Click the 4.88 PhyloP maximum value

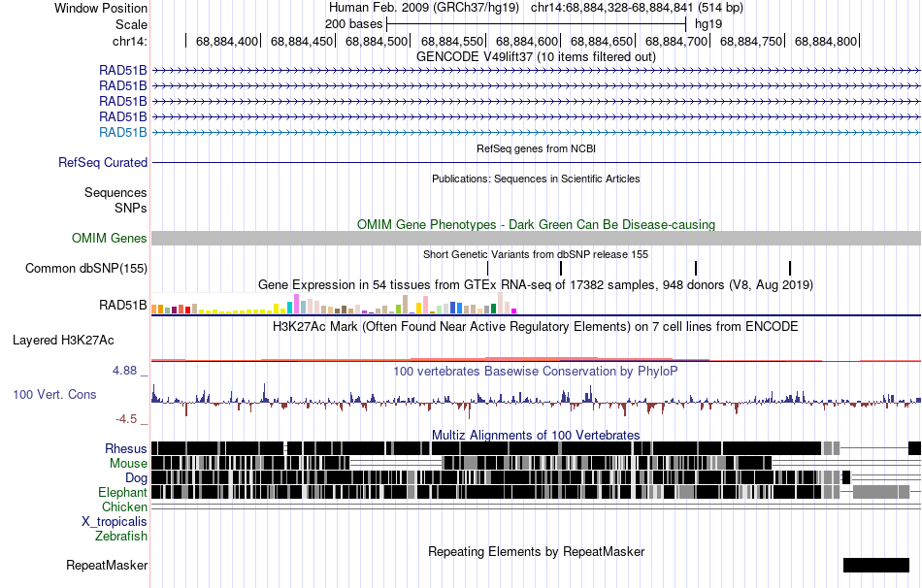[124, 371]
